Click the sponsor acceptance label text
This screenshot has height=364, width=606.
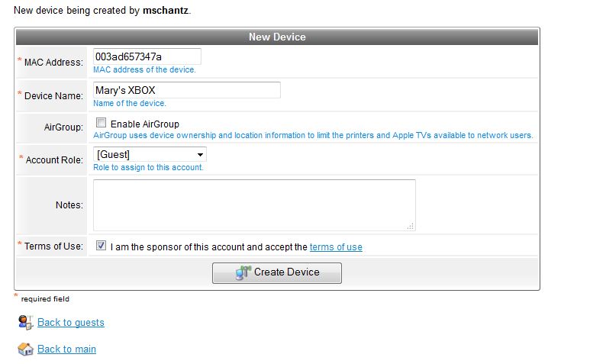pyautogui.click(x=208, y=247)
